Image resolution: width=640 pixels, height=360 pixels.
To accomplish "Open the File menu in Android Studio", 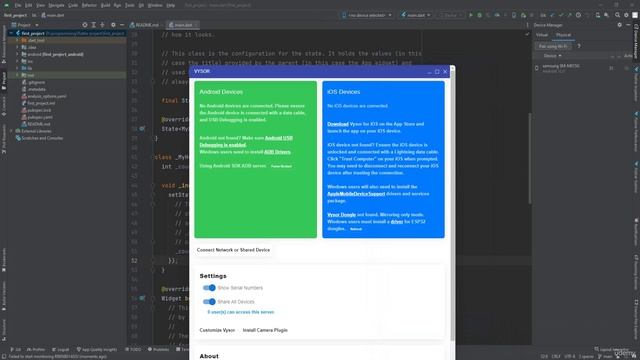I will click(18, 5).
